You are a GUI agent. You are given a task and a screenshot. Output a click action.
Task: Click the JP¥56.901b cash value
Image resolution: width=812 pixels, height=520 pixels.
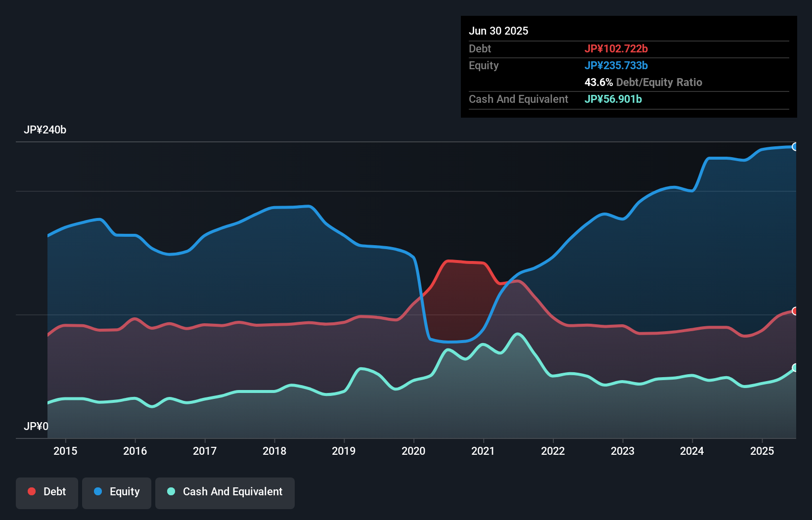pyautogui.click(x=613, y=99)
